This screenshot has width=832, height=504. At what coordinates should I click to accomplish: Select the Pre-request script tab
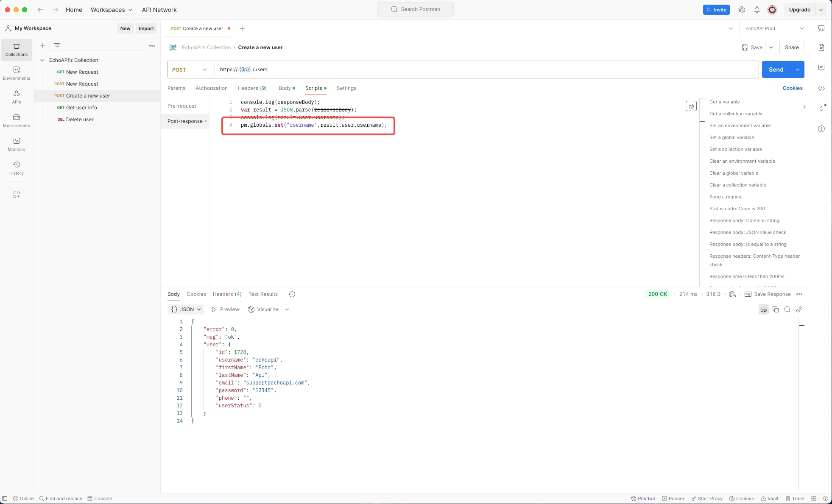pos(182,106)
